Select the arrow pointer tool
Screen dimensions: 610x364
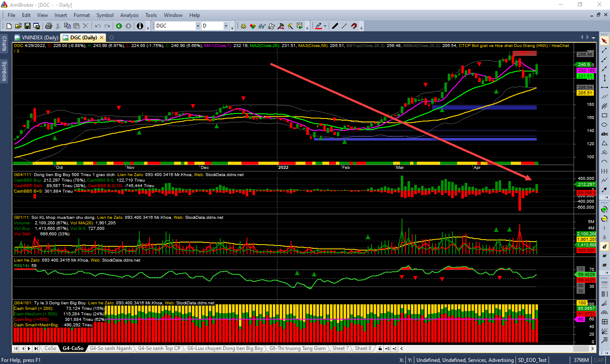click(x=604, y=41)
